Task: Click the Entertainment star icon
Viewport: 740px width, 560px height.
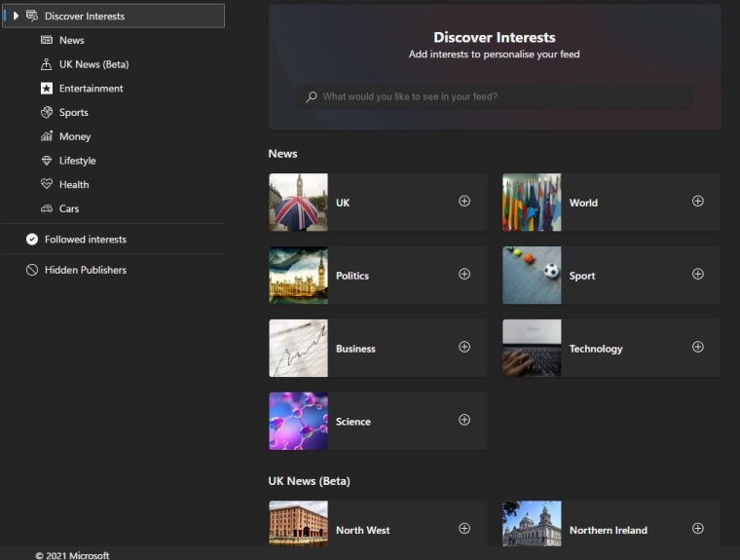Action: point(47,89)
